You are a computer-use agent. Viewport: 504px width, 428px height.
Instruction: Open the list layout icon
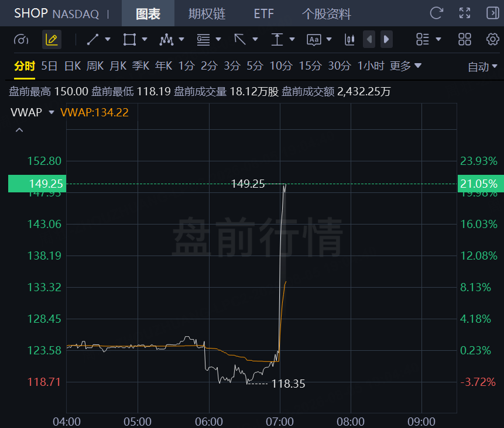(423, 40)
